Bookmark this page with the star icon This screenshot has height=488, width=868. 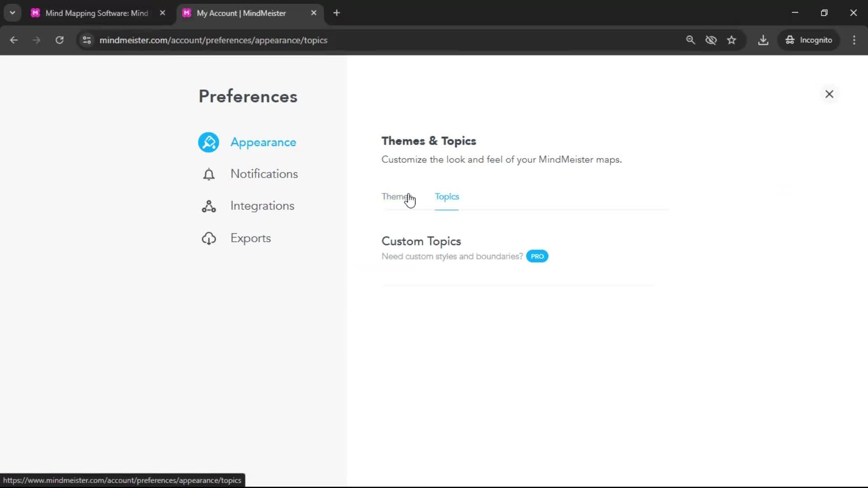[731, 40]
